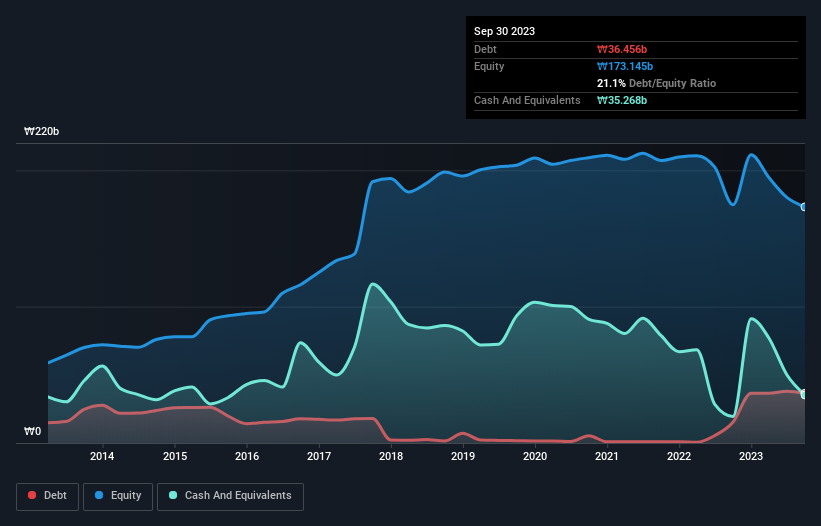Click the red Debt legend dot
Screen dimensions: 821x526
pos(32,495)
